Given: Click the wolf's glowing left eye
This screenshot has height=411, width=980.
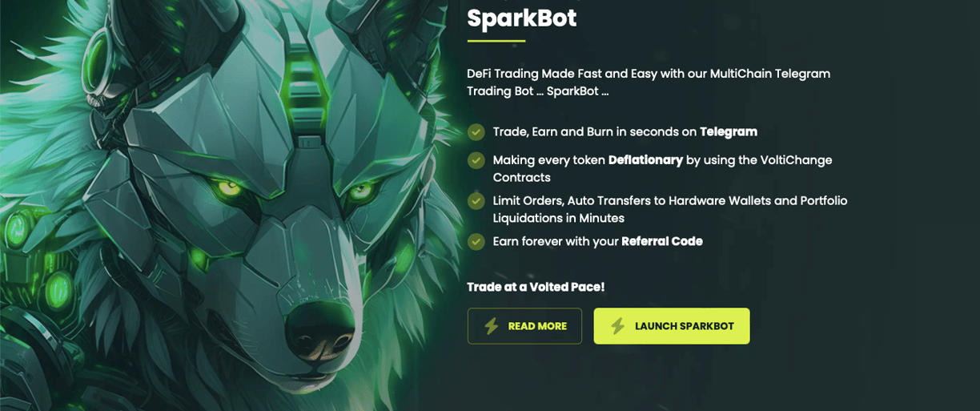Looking at the screenshot, I should (x=230, y=189).
